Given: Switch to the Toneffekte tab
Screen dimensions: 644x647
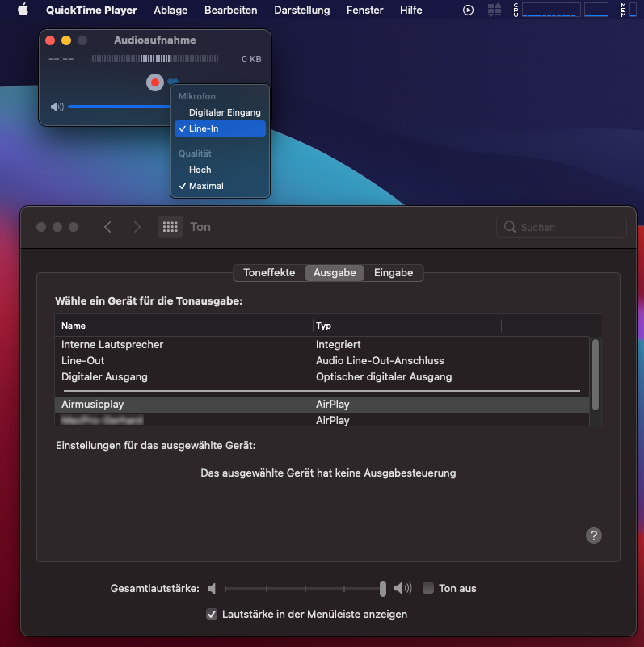Looking at the screenshot, I should click(x=269, y=273).
